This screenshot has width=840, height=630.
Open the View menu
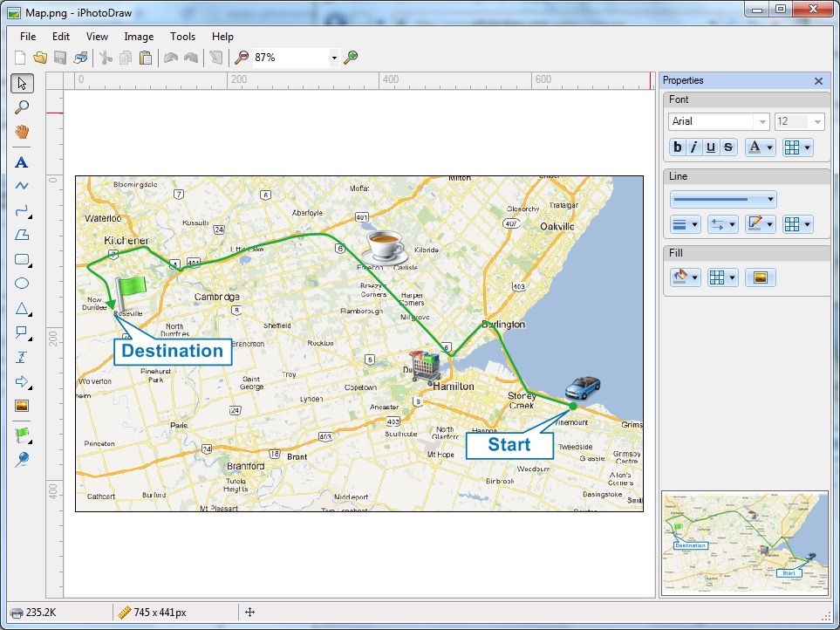point(97,37)
